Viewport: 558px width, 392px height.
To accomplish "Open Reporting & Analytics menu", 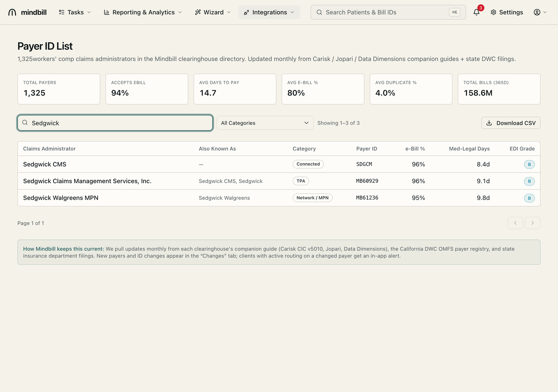I will (x=143, y=12).
